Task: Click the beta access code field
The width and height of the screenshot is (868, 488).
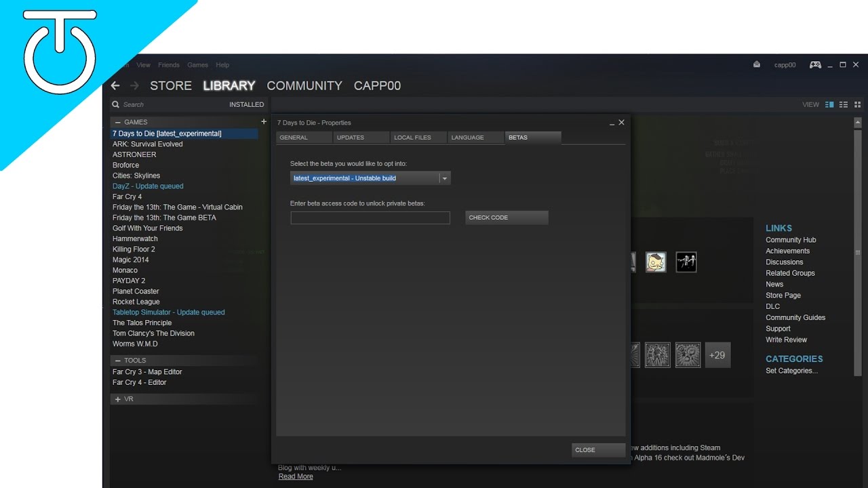Action: 370,218
